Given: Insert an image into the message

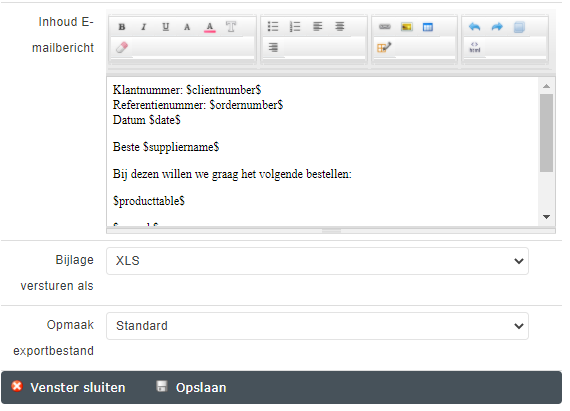Looking at the screenshot, I should pyautogui.click(x=406, y=27).
